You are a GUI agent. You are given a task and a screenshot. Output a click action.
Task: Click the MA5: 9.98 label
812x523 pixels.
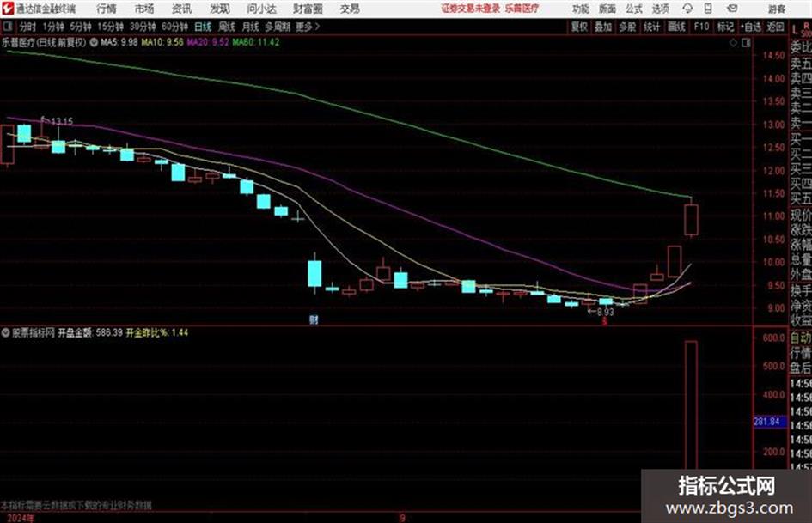(119, 42)
